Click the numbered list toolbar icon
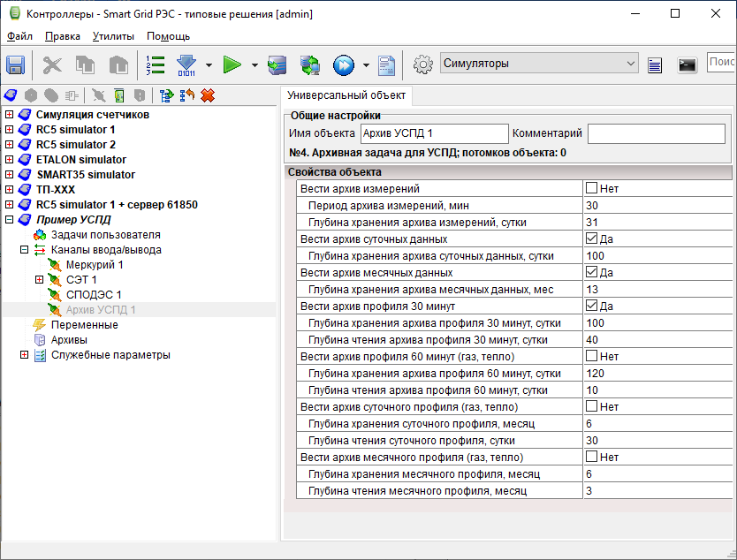The height and width of the screenshot is (560, 737). (x=156, y=64)
